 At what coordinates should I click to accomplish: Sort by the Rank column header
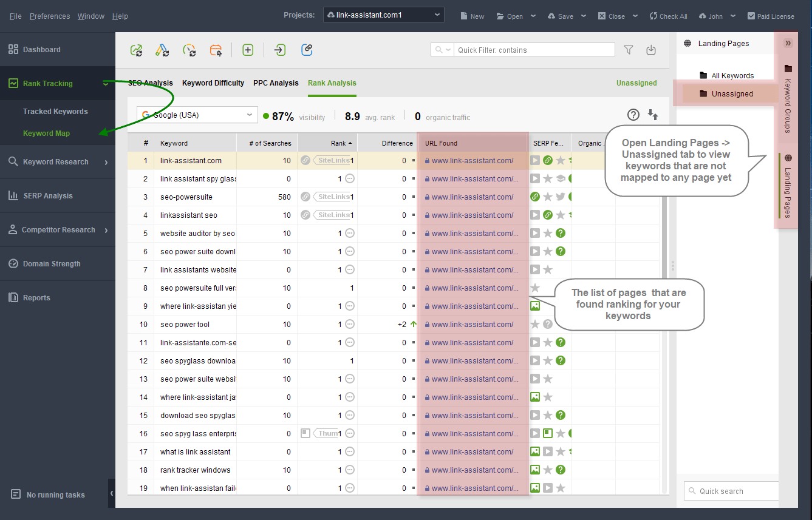327,143
